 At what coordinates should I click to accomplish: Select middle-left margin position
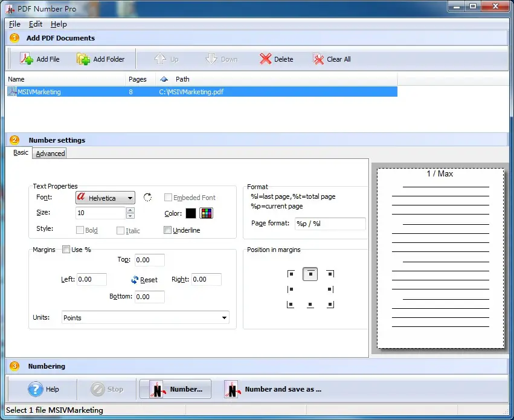pos(291,289)
